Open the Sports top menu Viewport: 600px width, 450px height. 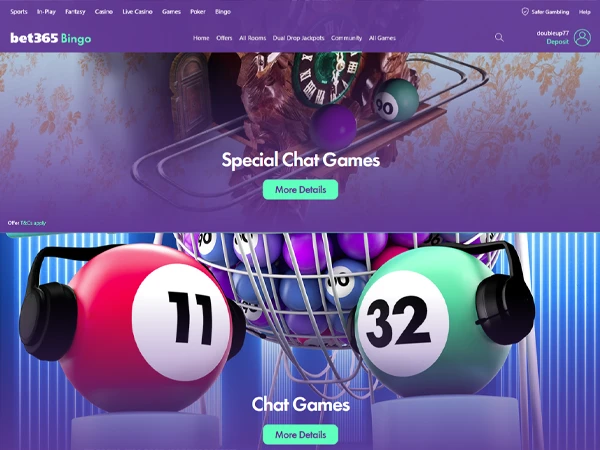[x=19, y=12]
